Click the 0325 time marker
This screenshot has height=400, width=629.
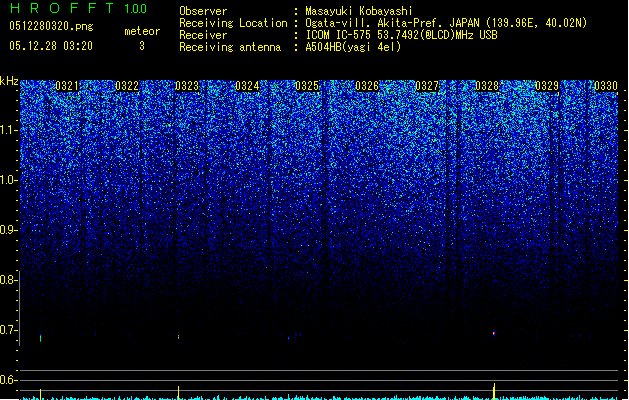click(307, 86)
